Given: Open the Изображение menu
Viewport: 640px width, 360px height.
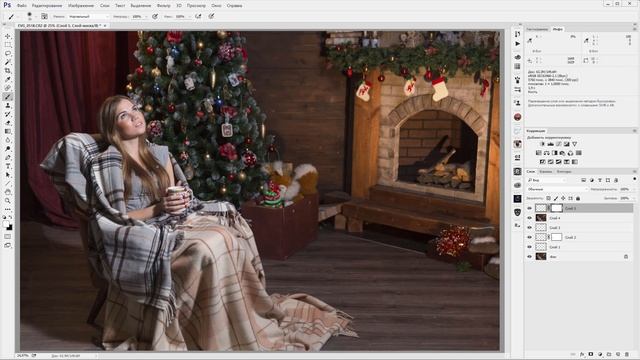Looking at the screenshot, I should (x=81, y=6).
